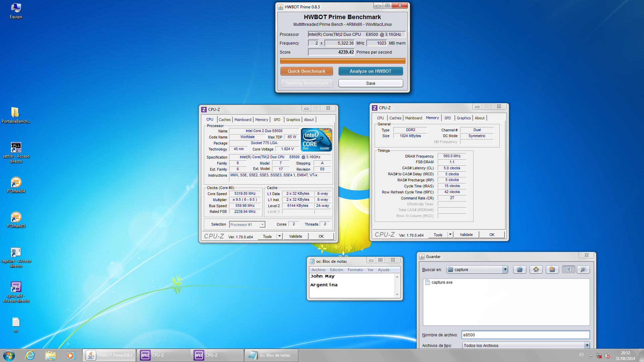Select PortableBench folder desktop icon

(x=16, y=115)
